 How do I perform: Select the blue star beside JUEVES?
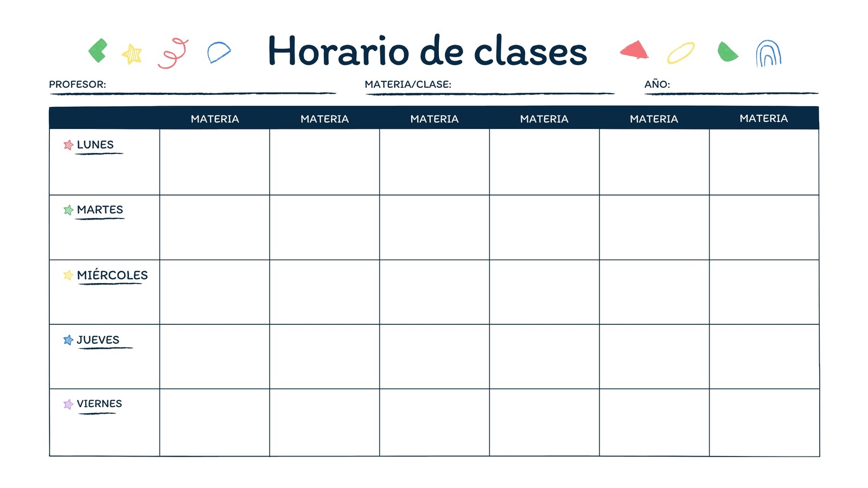tap(68, 340)
